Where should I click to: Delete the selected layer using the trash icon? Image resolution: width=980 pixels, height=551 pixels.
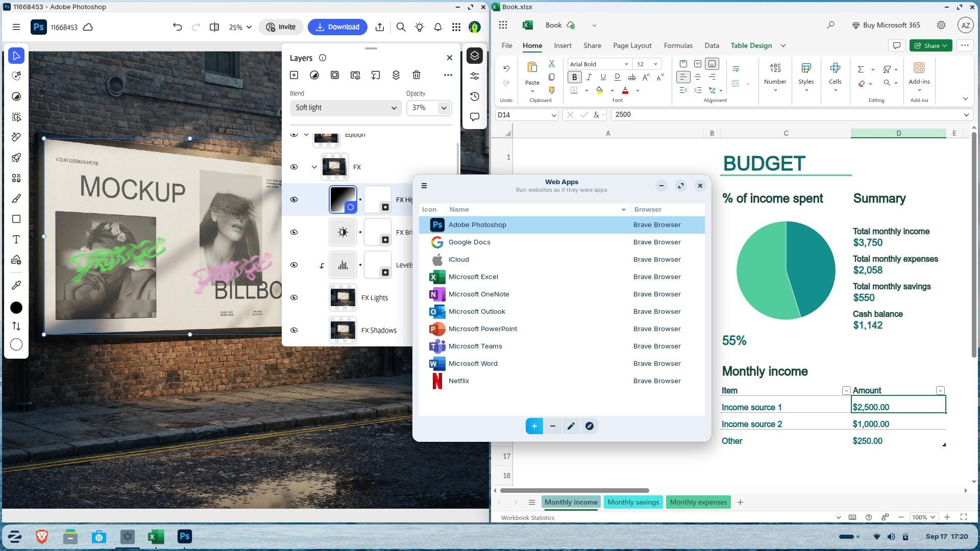tap(416, 75)
